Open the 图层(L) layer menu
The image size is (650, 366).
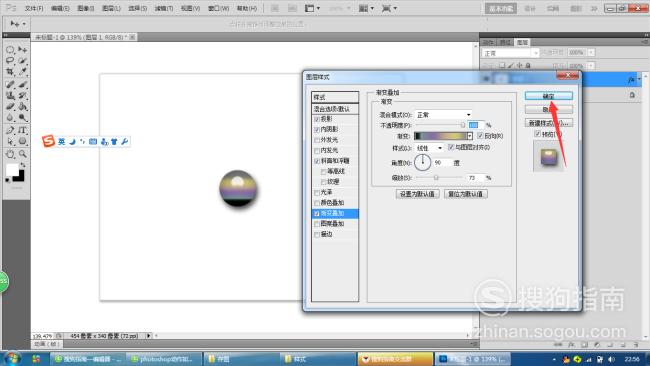coord(111,8)
